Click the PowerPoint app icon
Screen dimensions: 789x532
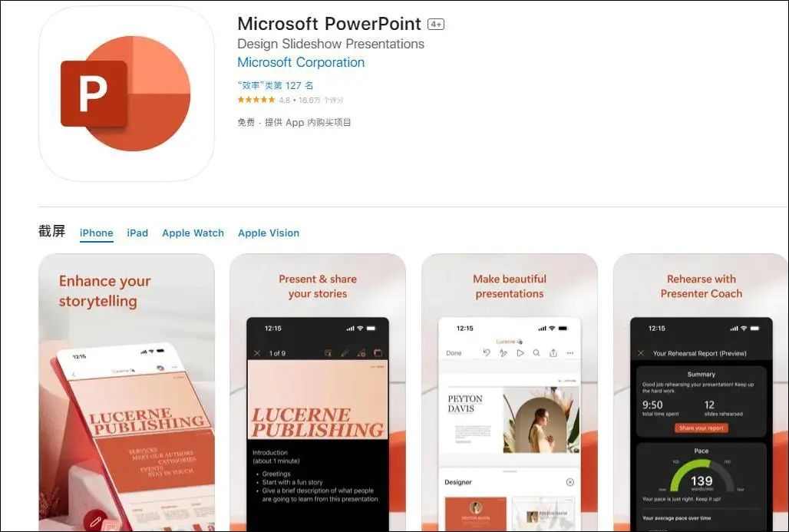(x=127, y=94)
